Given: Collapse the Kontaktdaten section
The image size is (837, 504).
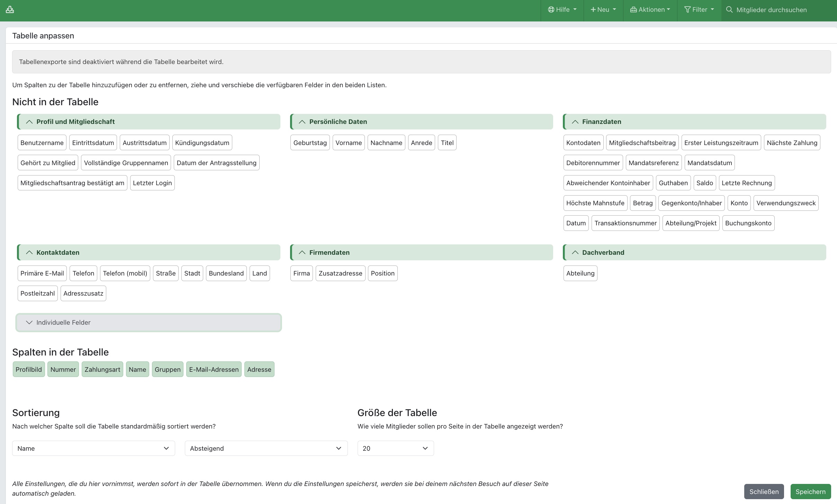Looking at the screenshot, I should tap(149, 253).
